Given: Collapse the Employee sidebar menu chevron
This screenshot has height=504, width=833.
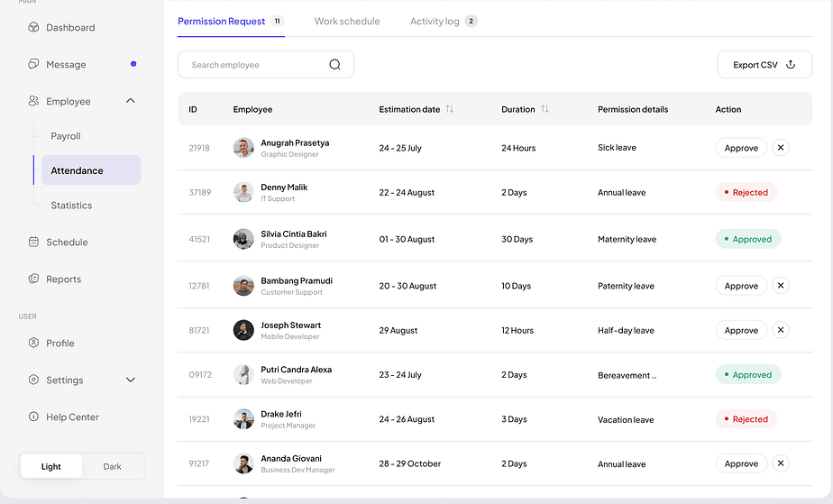Looking at the screenshot, I should (x=131, y=102).
